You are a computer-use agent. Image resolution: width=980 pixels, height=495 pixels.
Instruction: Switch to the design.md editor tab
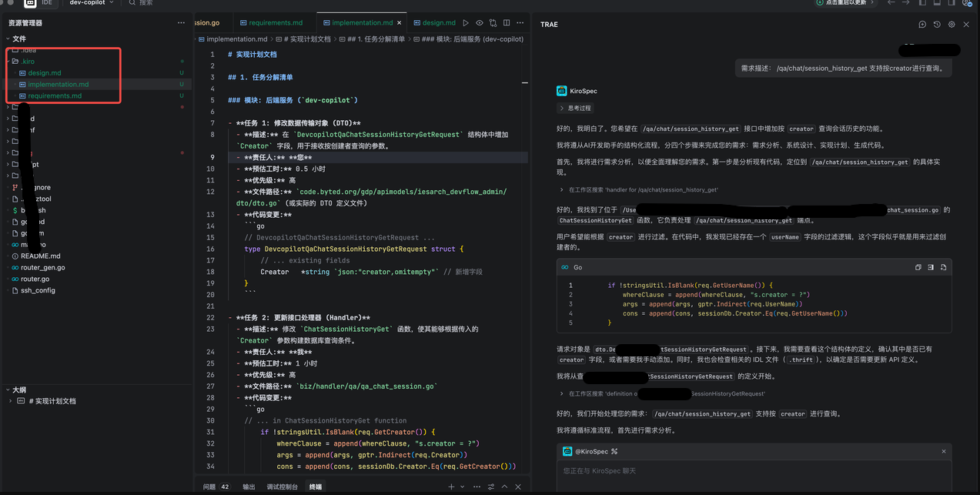coord(439,23)
